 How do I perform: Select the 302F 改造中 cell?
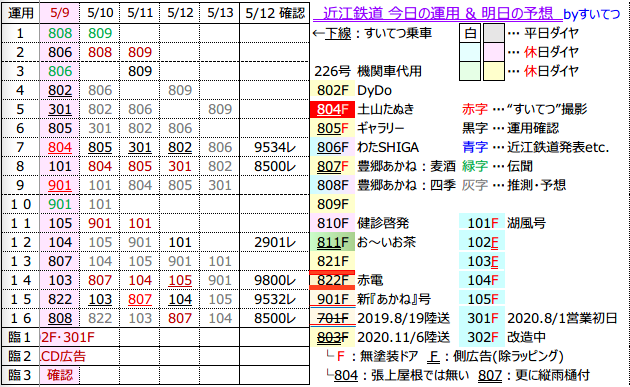[482, 337]
